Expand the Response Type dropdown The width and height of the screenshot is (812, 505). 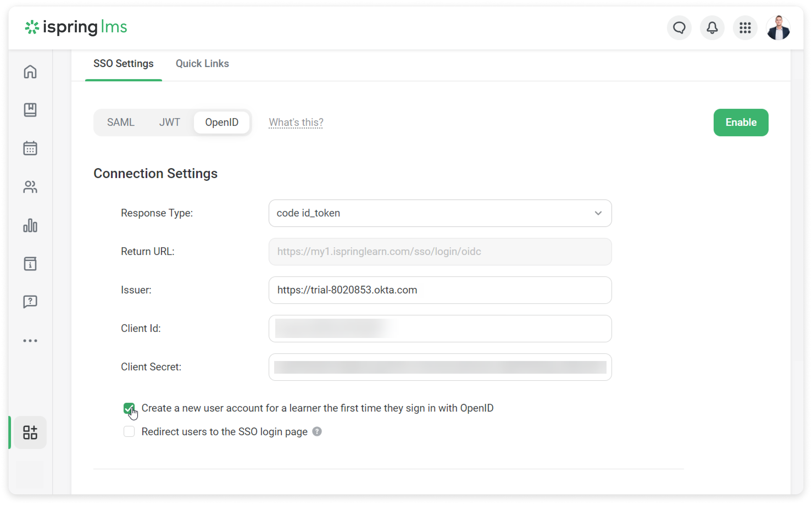pos(440,213)
